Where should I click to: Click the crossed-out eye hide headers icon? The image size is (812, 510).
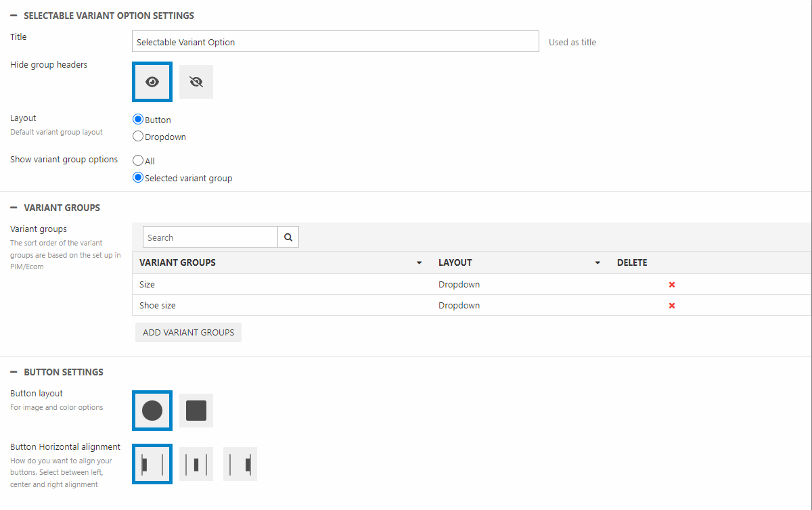[x=196, y=82]
